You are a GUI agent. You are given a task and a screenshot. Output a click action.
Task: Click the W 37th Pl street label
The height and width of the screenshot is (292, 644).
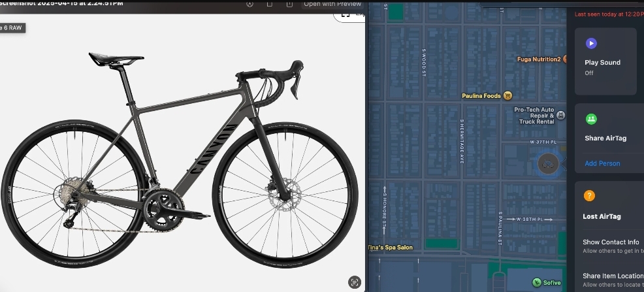[543, 142]
